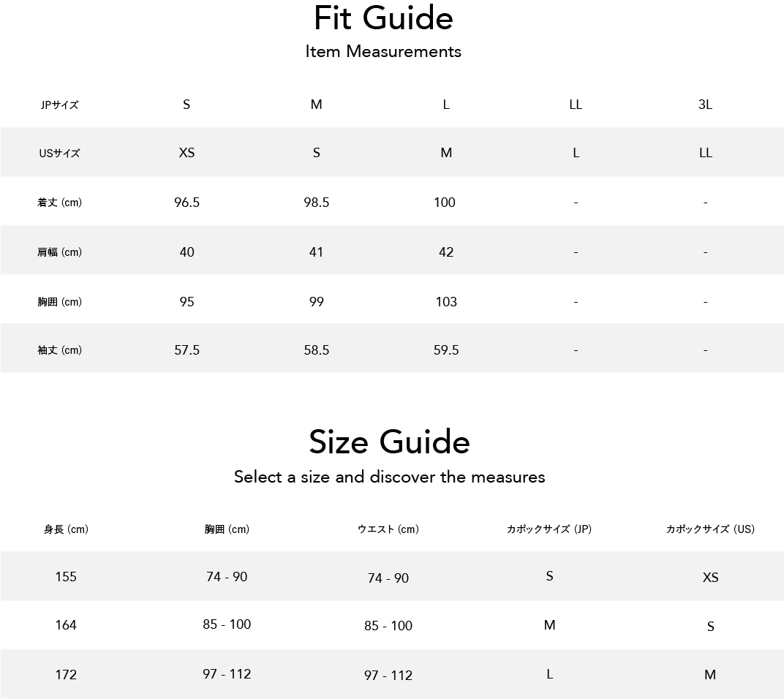Screen dimensions: 784x699
Task: Click the 肩幅 (cm) row label
Action: [59, 252]
